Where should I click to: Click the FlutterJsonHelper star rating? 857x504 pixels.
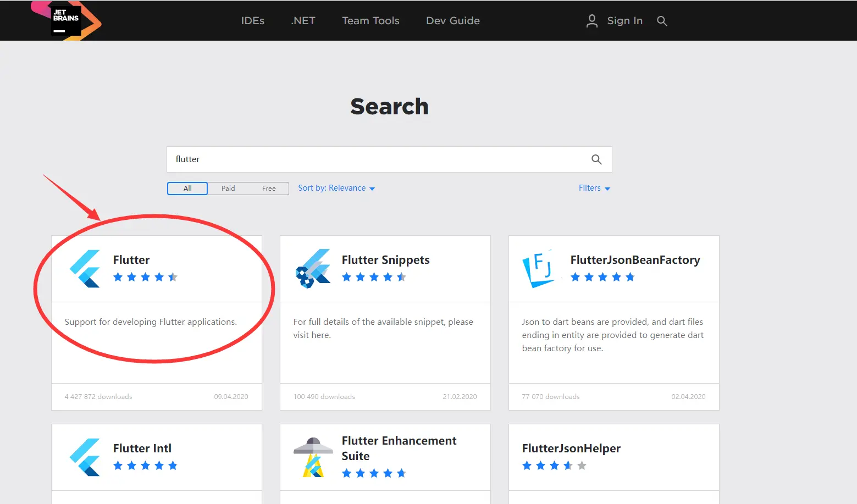click(554, 466)
